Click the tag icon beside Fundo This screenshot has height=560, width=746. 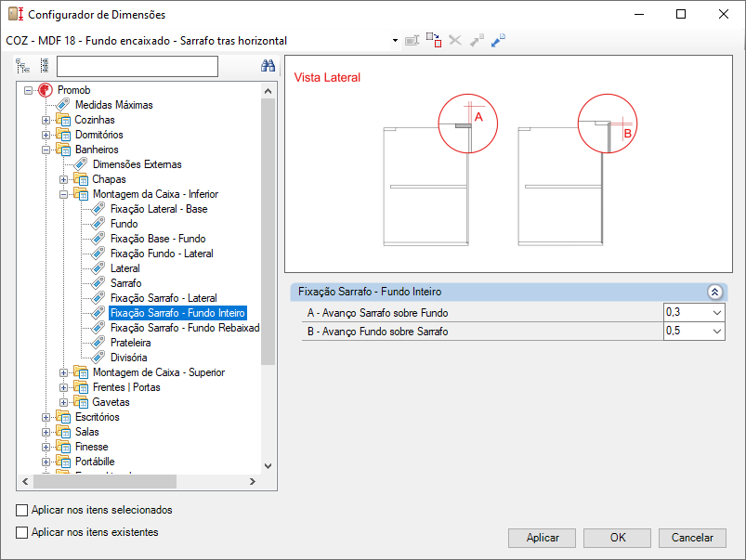(x=98, y=224)
